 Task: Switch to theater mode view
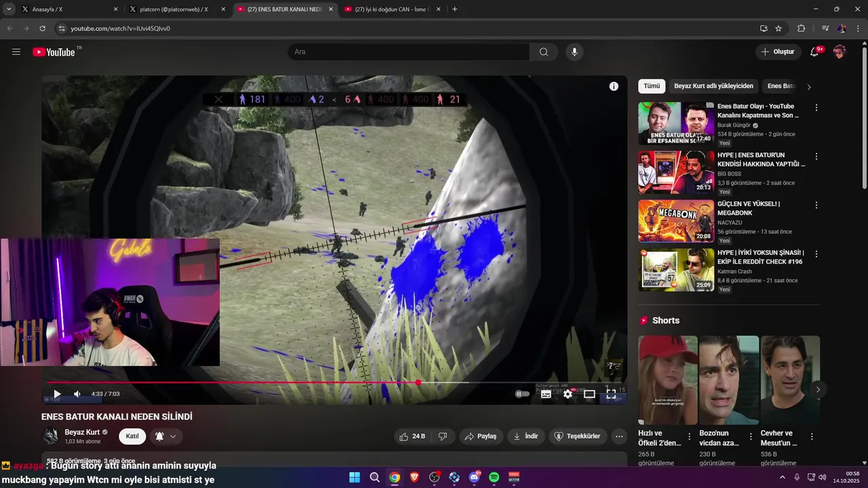[x=589, y=394]
